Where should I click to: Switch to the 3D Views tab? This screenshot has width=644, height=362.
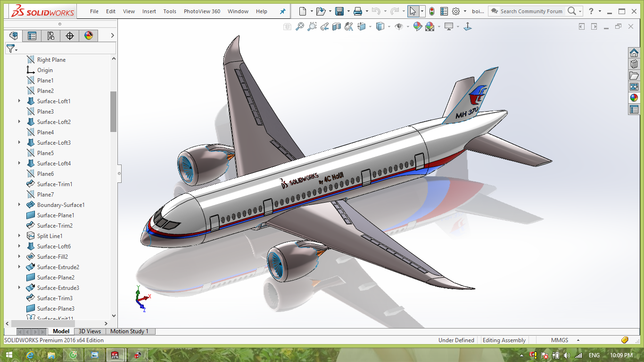90,331
